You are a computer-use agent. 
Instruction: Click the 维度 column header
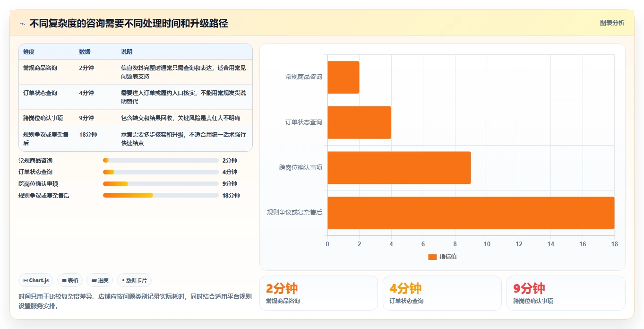point(29,52)
